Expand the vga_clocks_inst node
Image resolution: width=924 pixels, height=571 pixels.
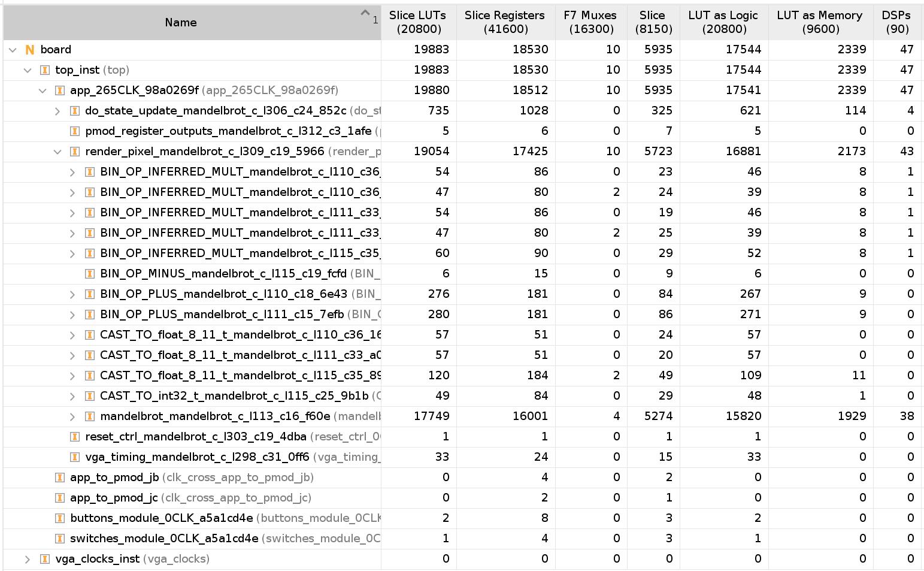28,559
